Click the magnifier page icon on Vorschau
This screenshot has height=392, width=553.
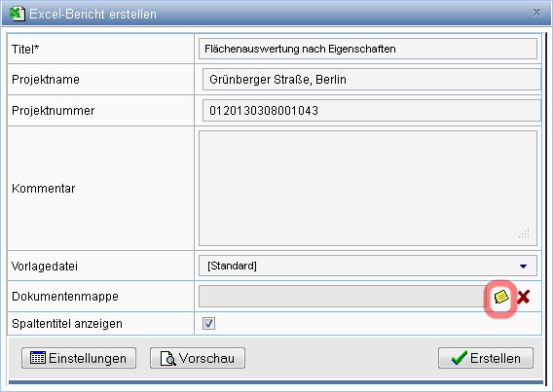coord(167,358)
